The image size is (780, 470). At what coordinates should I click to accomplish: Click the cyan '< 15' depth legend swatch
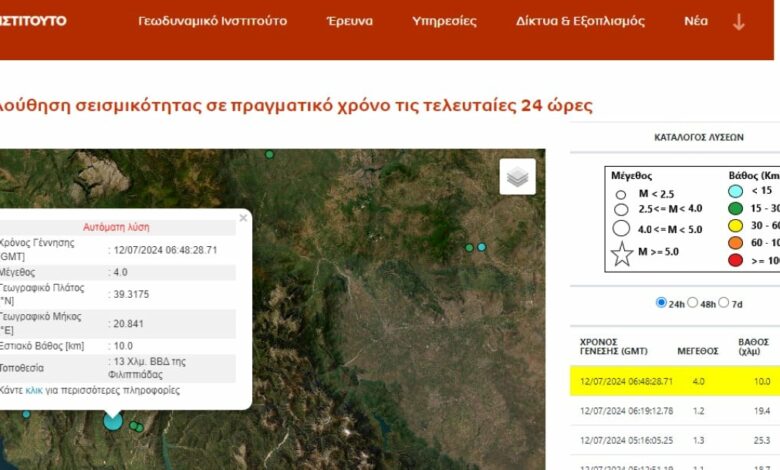pos(735,191)
